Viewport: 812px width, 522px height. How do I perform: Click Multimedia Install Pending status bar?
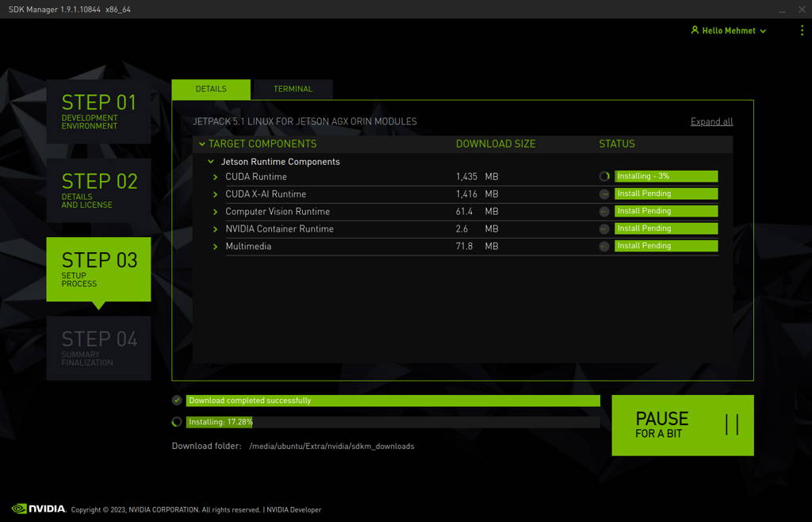point(666,246)
